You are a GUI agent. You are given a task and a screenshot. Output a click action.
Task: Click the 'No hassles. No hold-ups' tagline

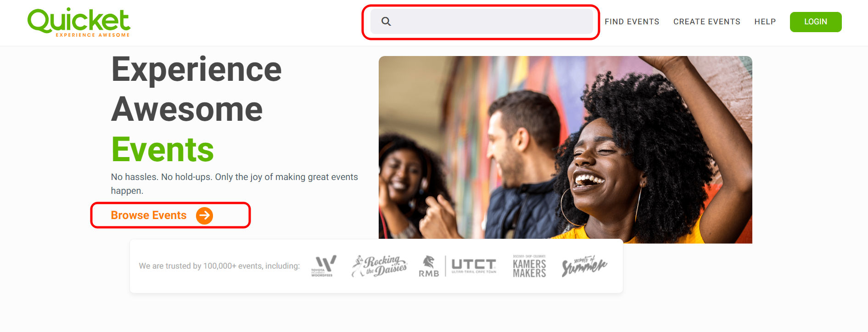tap(234, 184)
